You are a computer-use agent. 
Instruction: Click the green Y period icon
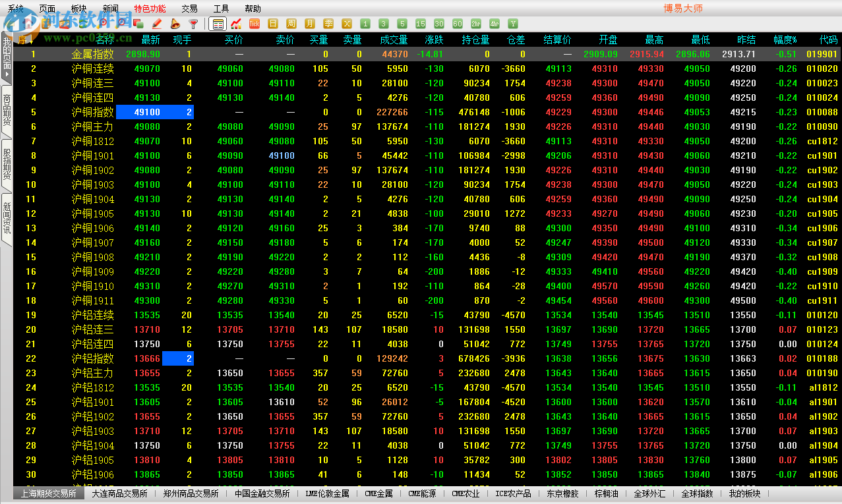click(x=513, y=24)
